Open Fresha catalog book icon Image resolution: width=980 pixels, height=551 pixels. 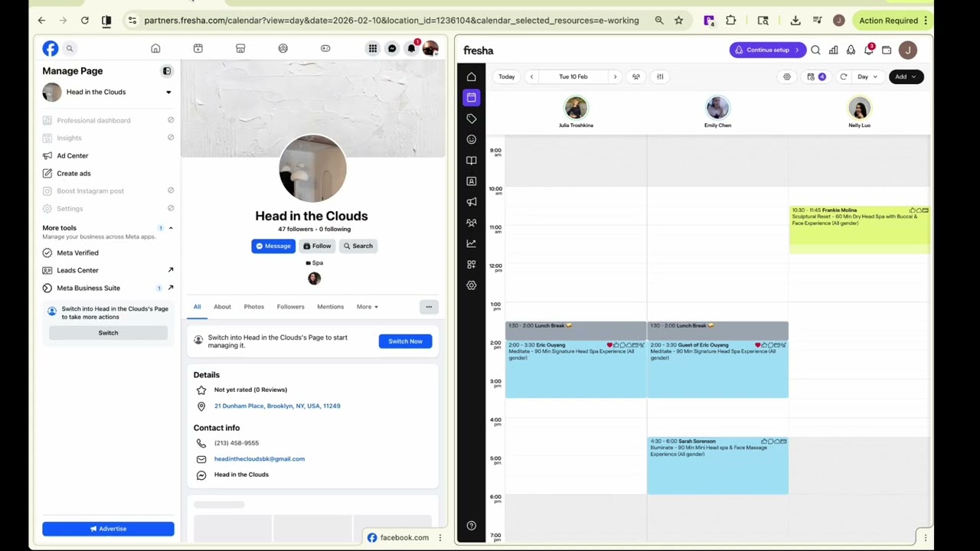472,161
